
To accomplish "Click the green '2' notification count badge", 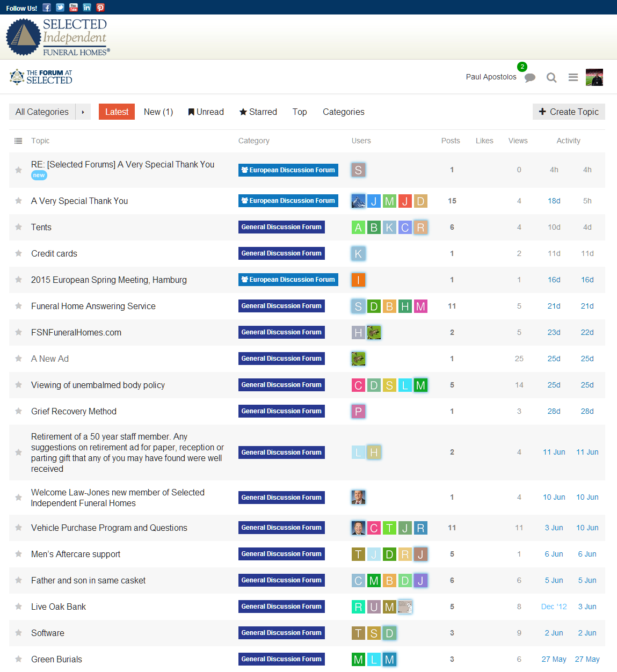I will click(522, 67).
